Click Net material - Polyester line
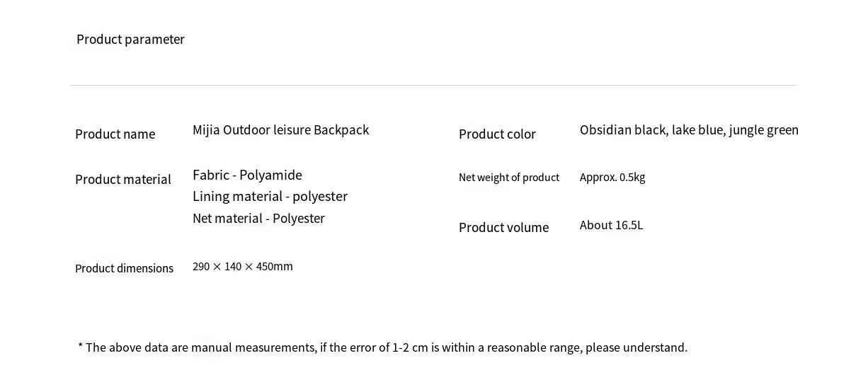Viewport: 868px width, 392px height. 258,219
